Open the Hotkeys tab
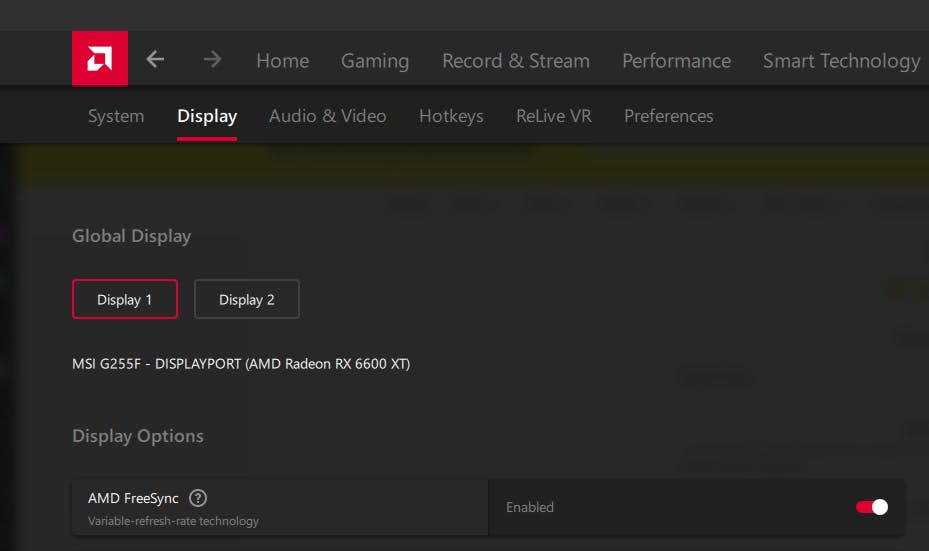Viewport: 929px width, 551px height. [x=451, y=116]
